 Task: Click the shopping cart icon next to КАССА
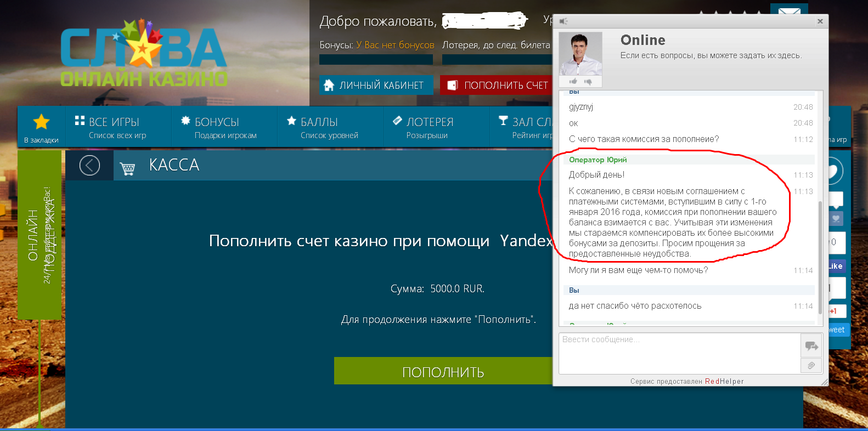pos(127,168)
